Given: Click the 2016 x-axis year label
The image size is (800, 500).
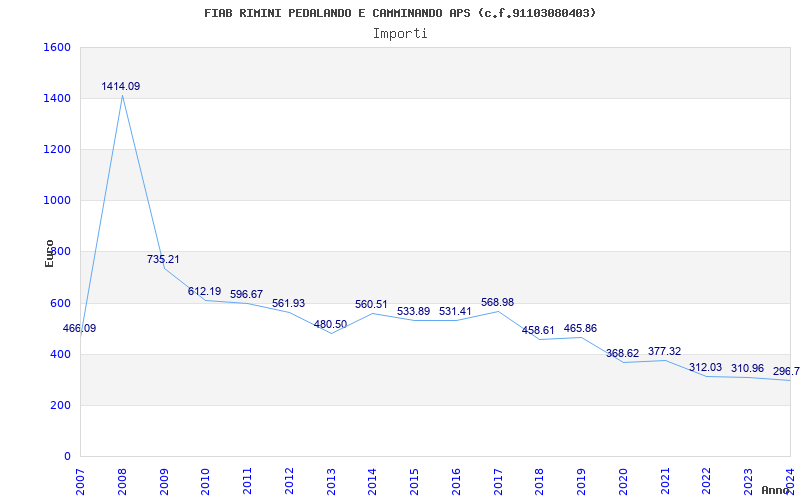Looking at the screenshot, I should [456, 481].
